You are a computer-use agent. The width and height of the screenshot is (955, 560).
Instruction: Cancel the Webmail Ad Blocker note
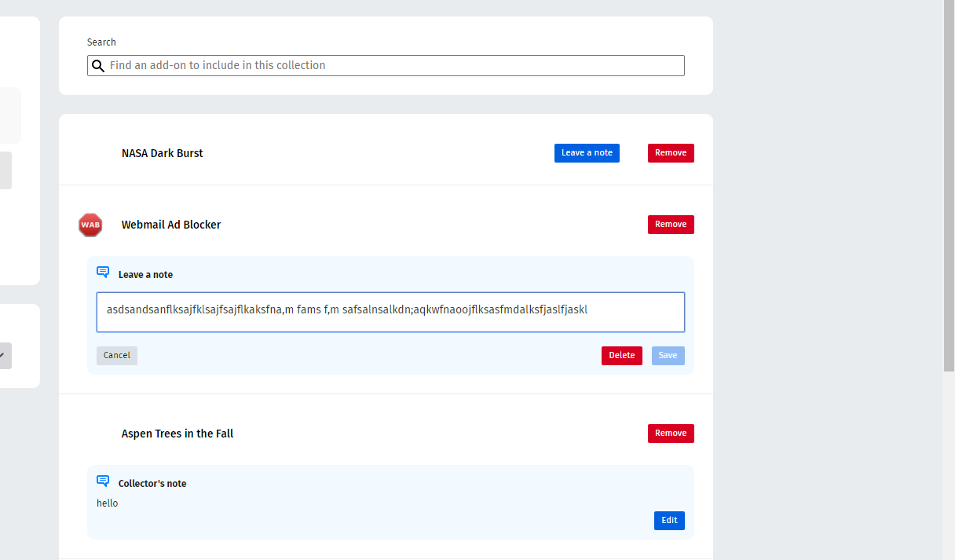(117, 356)
